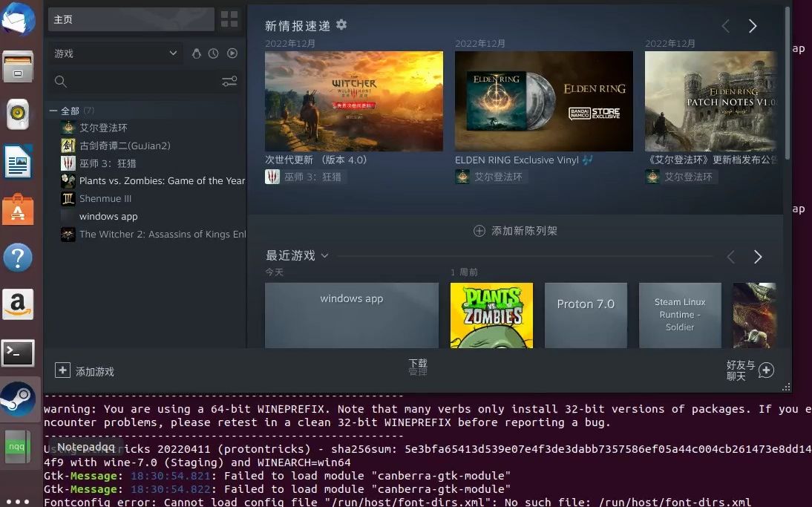Open Plants vs. Zombies recent game thumbnail
The image size is (812, 507).
(491, 315)
